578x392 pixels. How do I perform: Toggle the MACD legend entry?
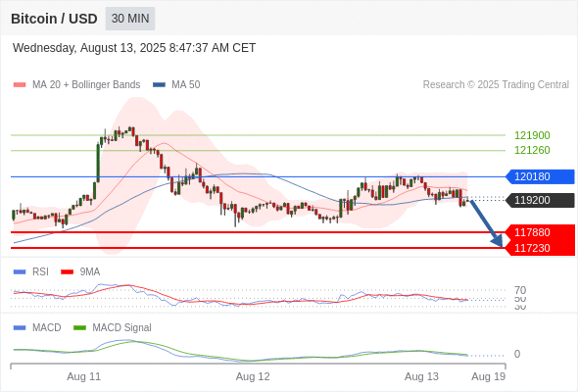point(37,327)
